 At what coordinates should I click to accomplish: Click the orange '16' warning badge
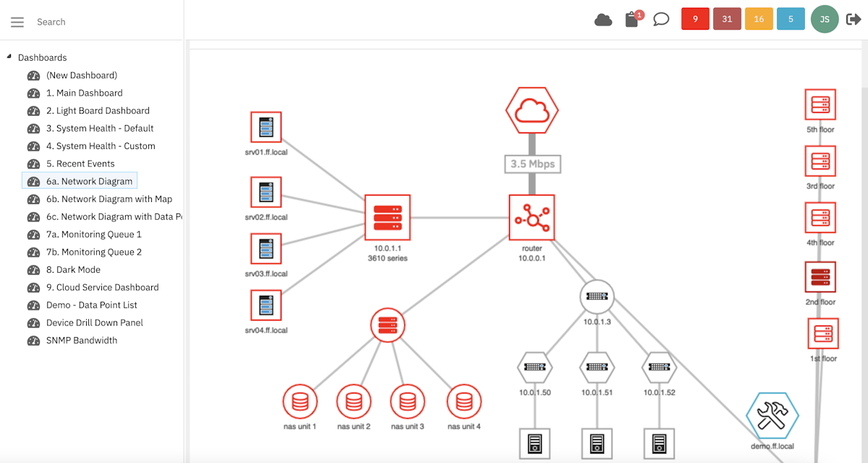coord(759,19)
